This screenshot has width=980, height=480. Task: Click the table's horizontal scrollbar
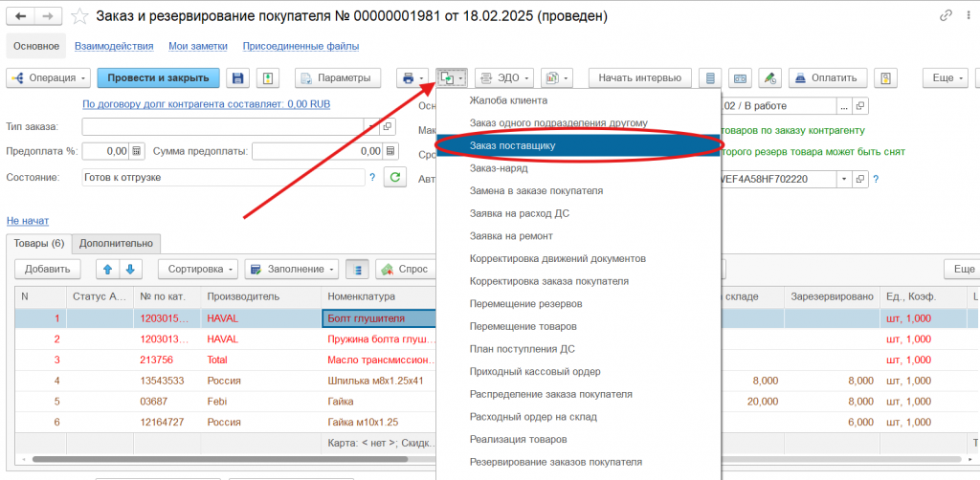[x=230, y=459]
